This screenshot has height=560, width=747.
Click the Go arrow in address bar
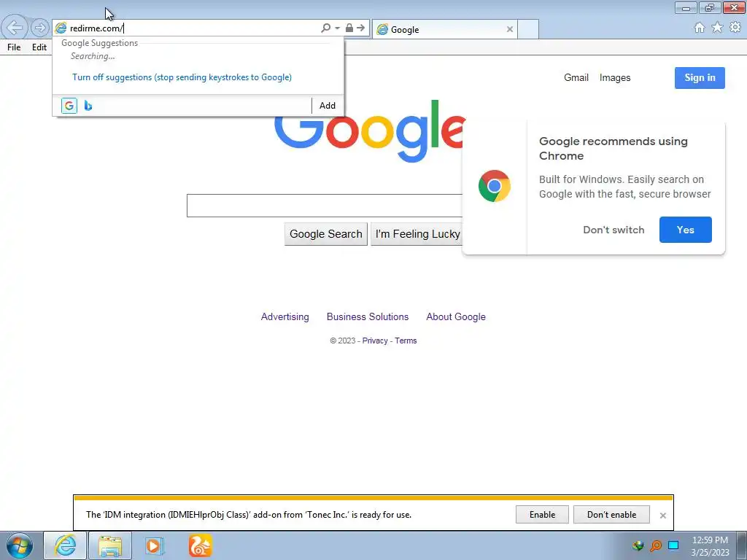(x=360, y=28)
